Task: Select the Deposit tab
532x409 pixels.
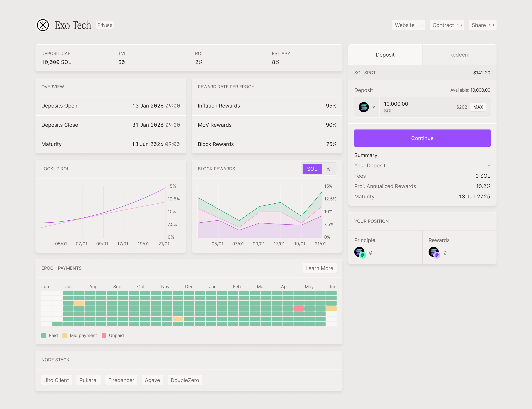Action: tap(385, 55)
